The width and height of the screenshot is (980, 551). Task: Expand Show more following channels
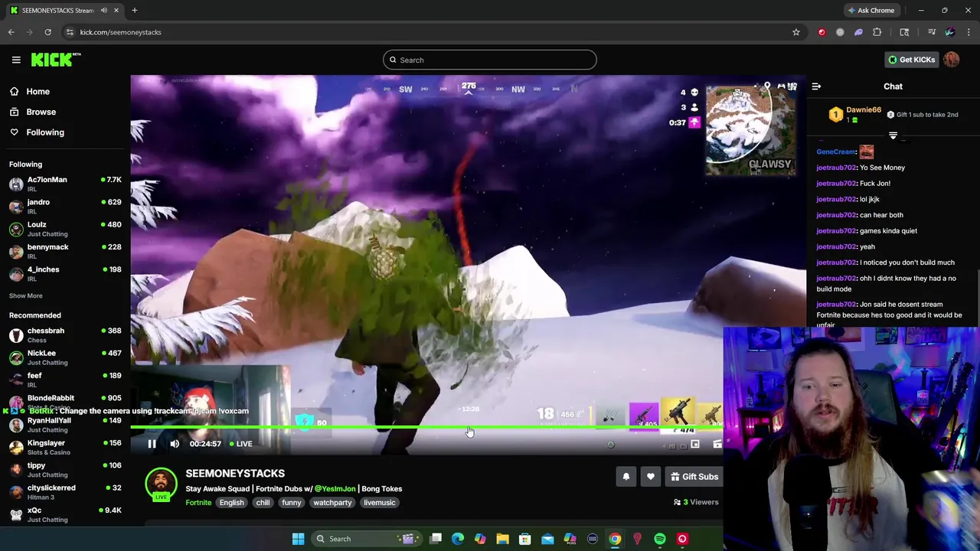[x=25, y=295]
